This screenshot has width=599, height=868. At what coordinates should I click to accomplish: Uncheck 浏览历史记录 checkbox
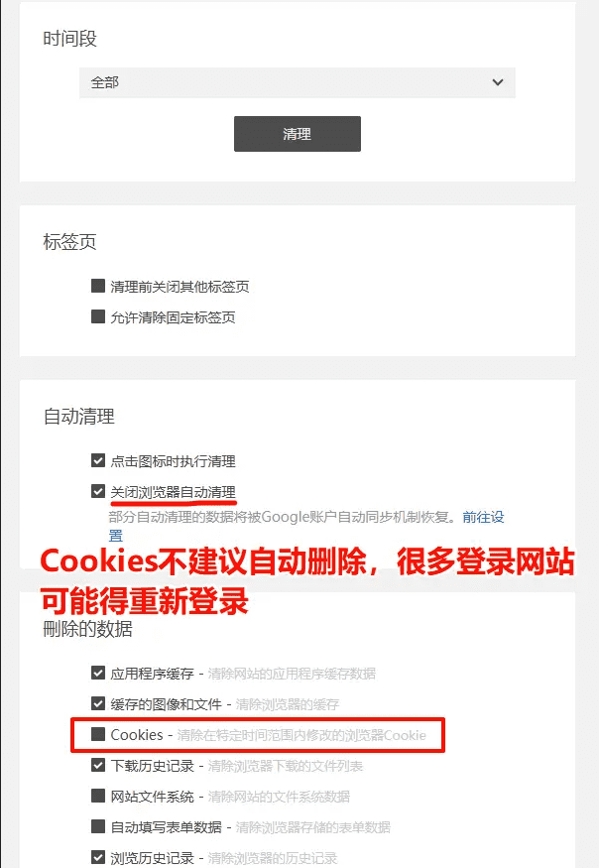(98, 857)
